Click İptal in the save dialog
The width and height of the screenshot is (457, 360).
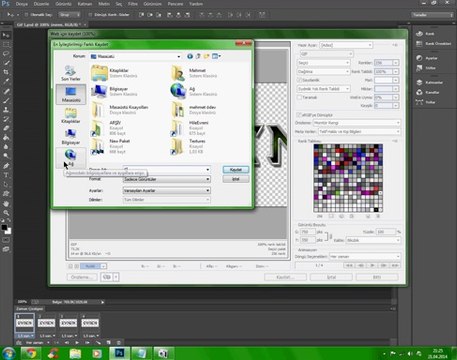coord(236,179)
